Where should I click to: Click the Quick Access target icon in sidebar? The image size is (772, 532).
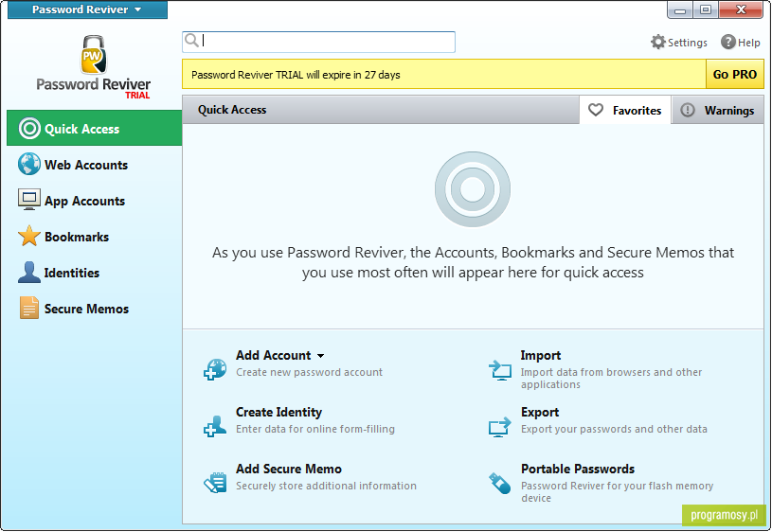(29, 129)
